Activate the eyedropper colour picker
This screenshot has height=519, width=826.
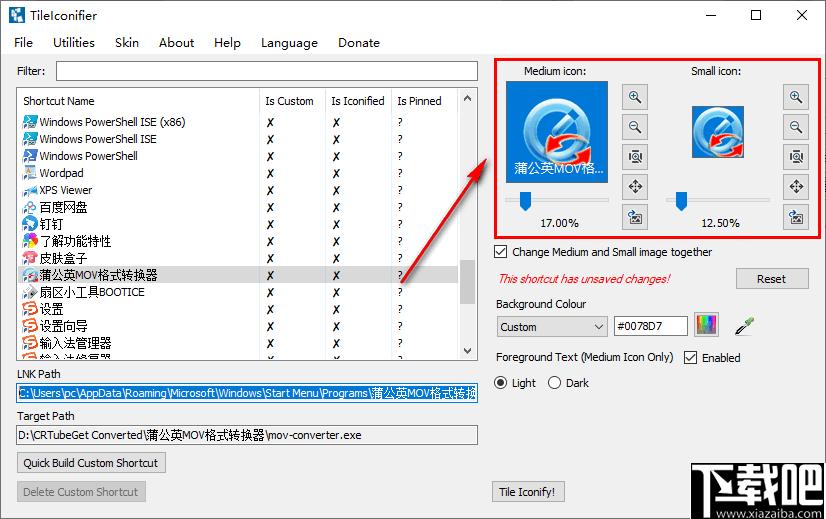pos(744,326)
